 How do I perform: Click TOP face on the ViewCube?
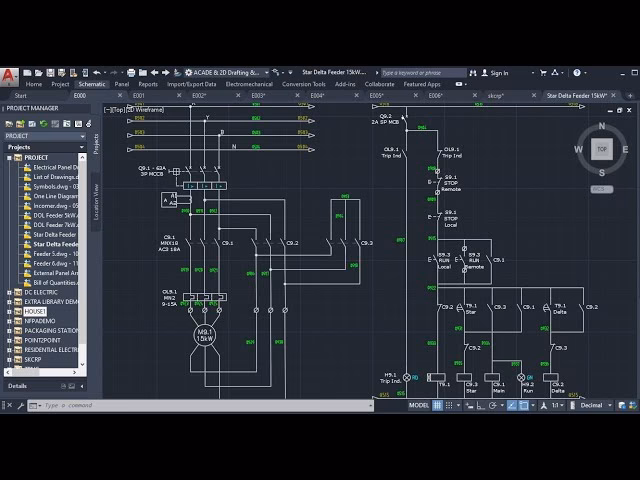(x=601, y=149)
